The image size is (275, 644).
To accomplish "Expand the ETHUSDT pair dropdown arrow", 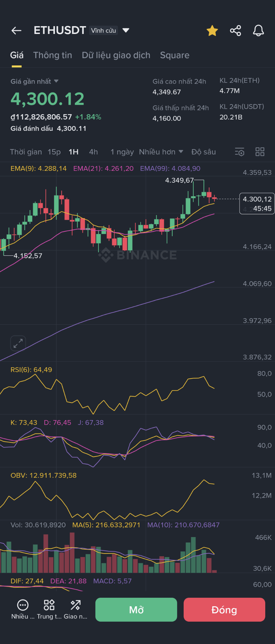I will coord(126,31).
